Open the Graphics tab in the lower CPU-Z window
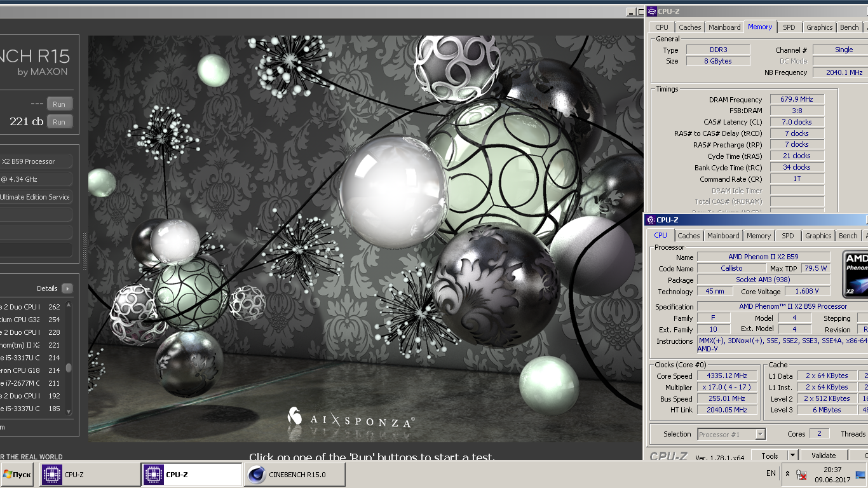This screenshot has height=488, width=868. coord(818,236)
